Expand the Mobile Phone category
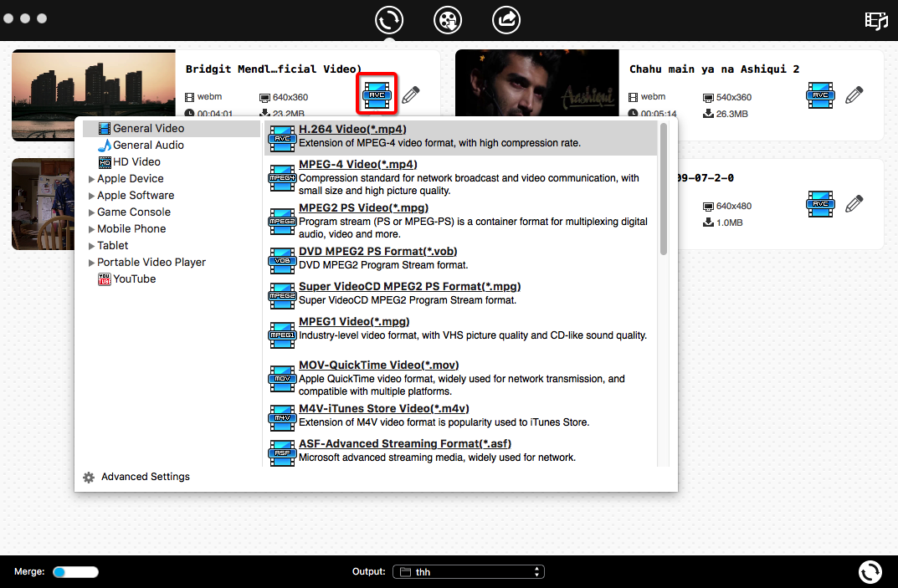The height and width of the screenshot is (588, 898). tap(131, 228)
